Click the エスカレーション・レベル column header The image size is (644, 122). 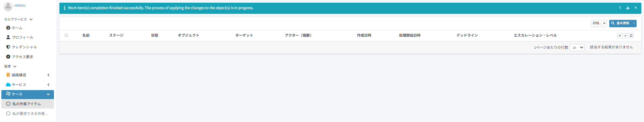coord(535,35)
